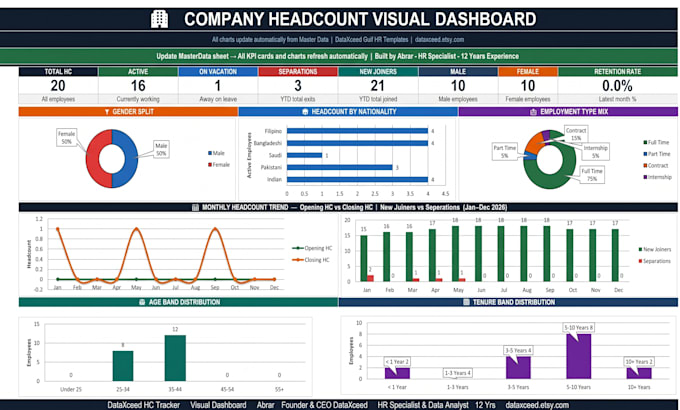
Task: Select the Part Time legend entry
Action: pos(657,154)
